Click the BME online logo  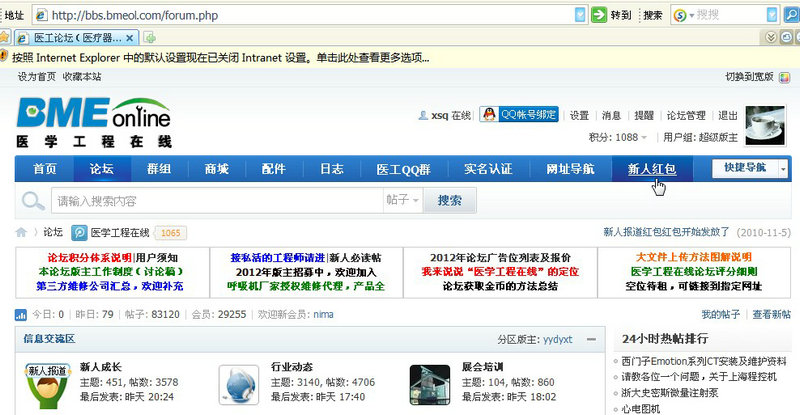pos(93,122)
